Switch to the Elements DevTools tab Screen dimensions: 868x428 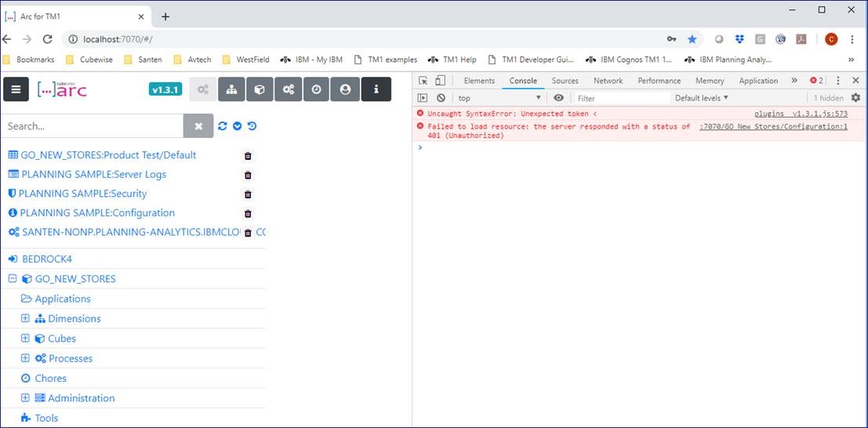click(x=479, y=81)
